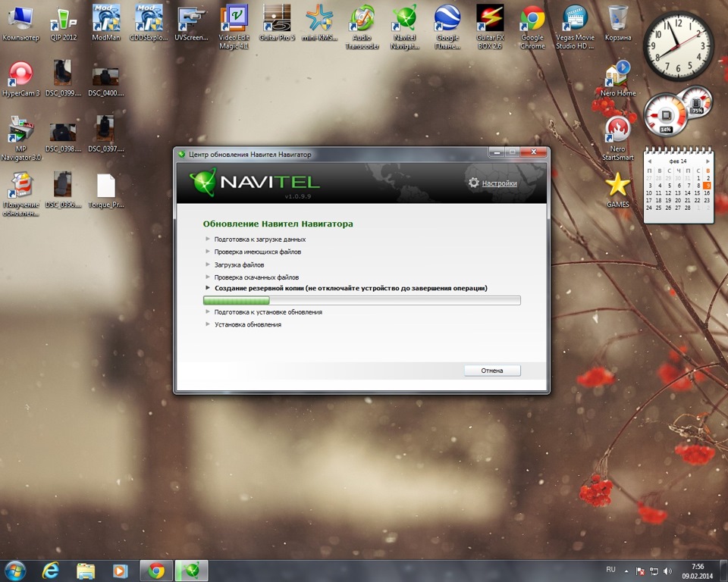Click the arrow beside Проверка имеющихся файлов

[x=208, y=252]
